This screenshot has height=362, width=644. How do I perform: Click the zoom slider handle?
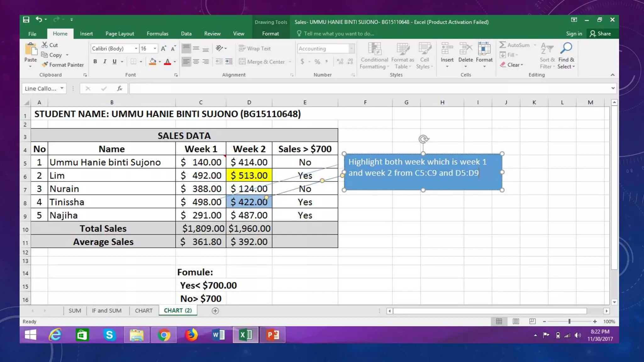(x=569, y=321)
